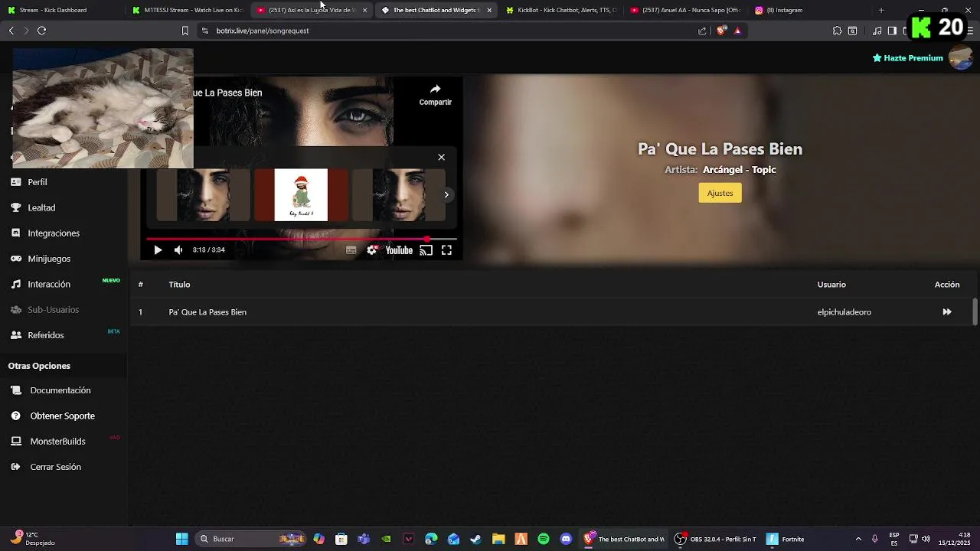
Task: Click the Obtener Soporte question icon
Action: [x=15, y=416]
